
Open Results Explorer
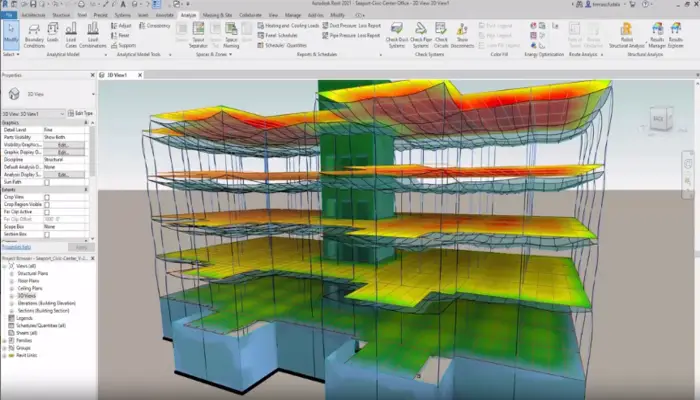[x=677, y=33]
